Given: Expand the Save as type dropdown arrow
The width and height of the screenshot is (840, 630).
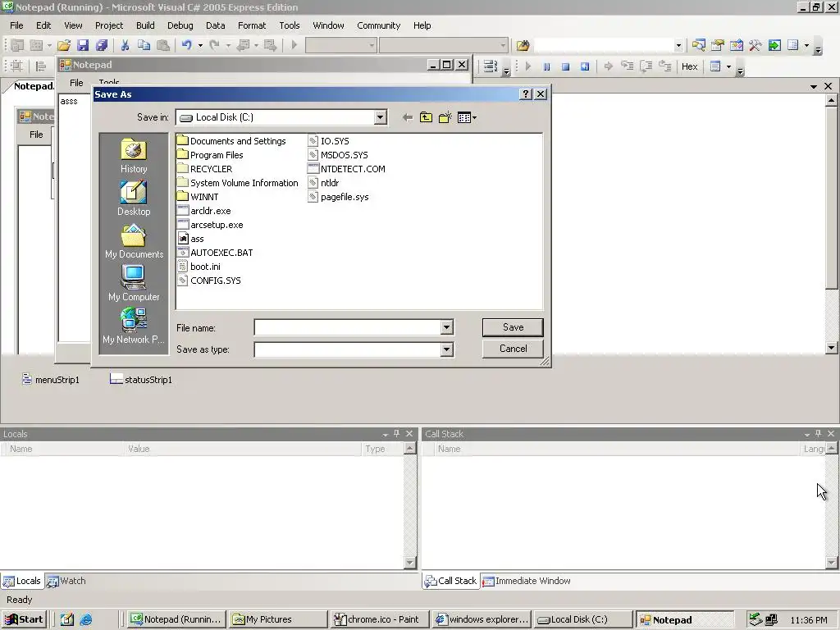Looking at the screenshot, I should (446, 349).
